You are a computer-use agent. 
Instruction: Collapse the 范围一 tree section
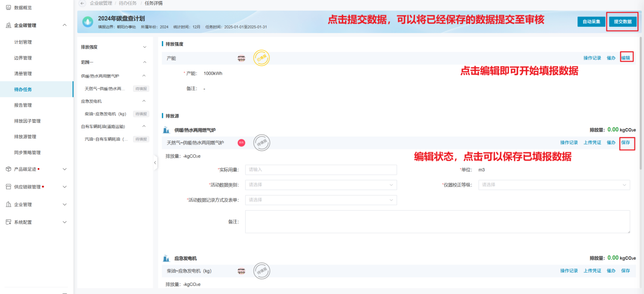click(x=144, y=62)
